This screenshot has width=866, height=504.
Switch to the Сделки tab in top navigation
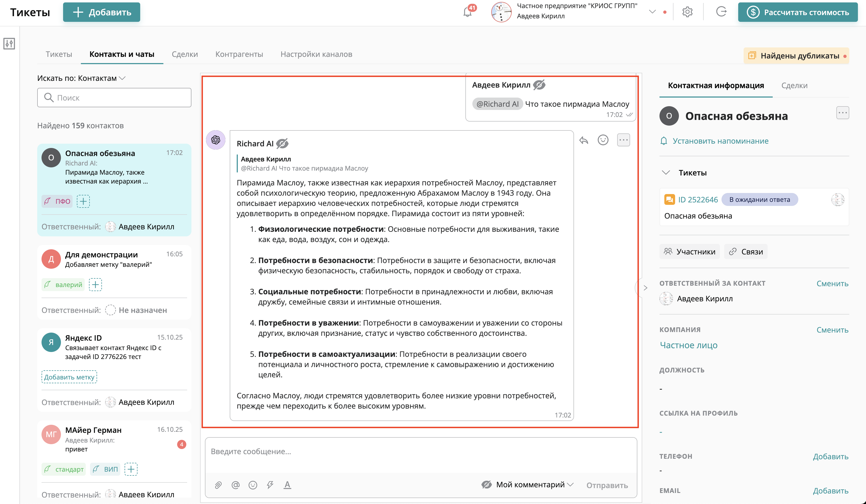tap(184, 54)
